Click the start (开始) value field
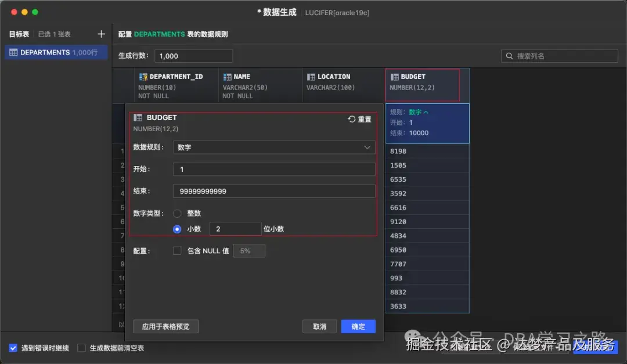Screen dimensions: 627x364 coord(274,169)
